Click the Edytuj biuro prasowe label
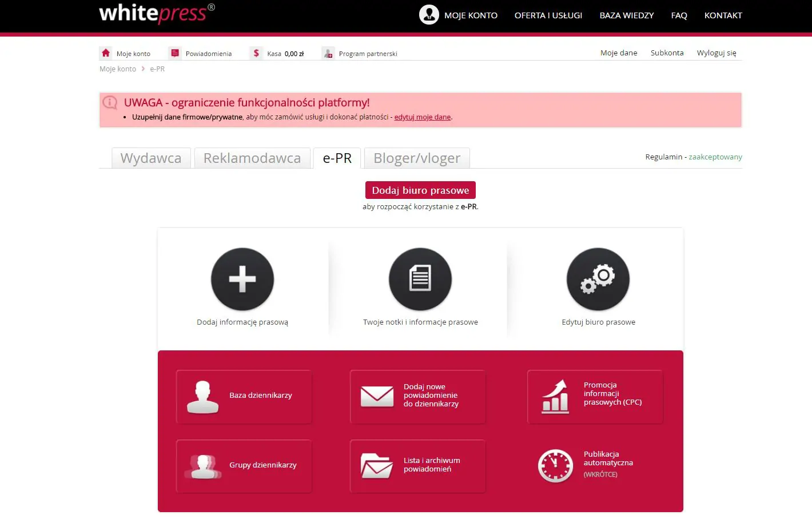The width and height of the screenshot is (812, 519). pyautogui.click(x=598, y=322)
